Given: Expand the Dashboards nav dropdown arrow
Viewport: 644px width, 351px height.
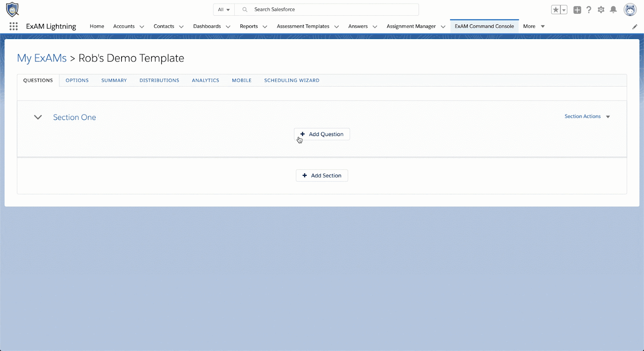Looking at the screenshot, I should coord(228,27).
